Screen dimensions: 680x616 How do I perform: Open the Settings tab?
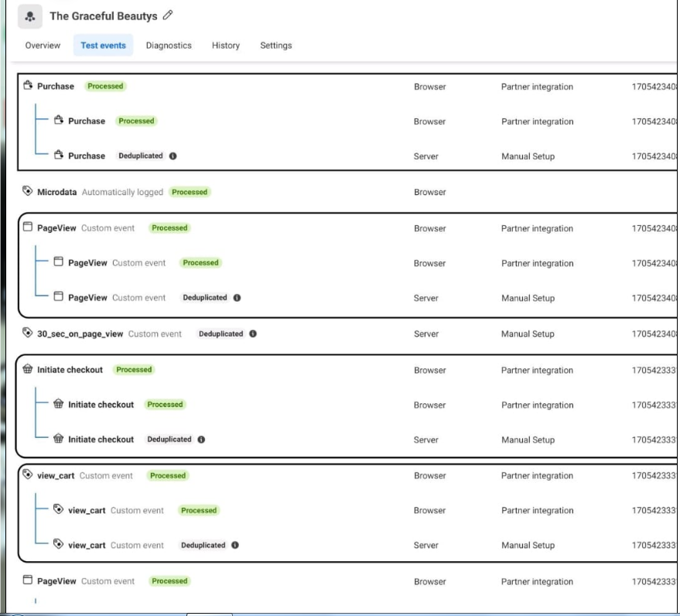pos(275,45)
